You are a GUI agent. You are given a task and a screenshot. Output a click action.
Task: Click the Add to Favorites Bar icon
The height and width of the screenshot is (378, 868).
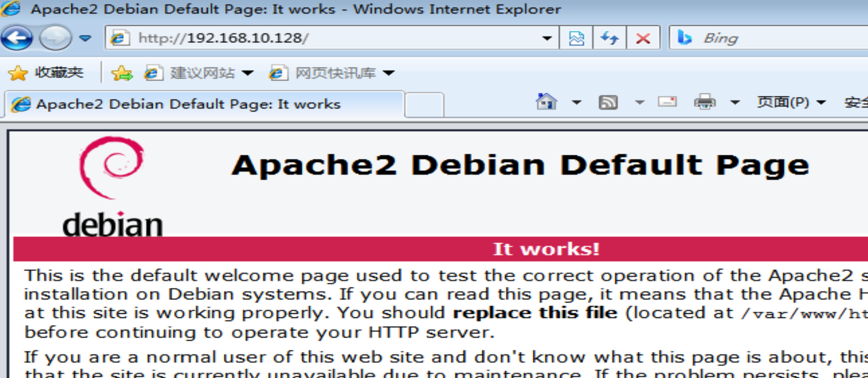122,73
